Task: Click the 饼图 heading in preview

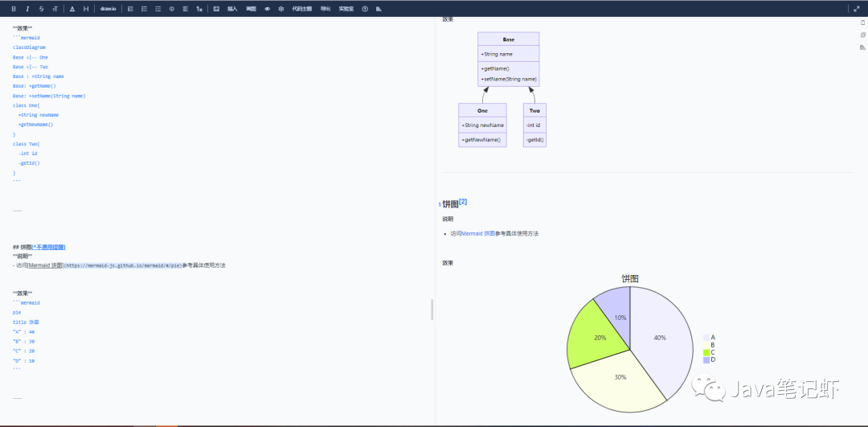Action: [x=451, y=204]
